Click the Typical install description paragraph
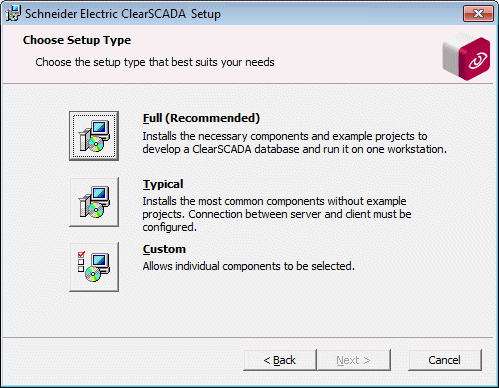Viewport: 499px width, 388px height. 277,214
